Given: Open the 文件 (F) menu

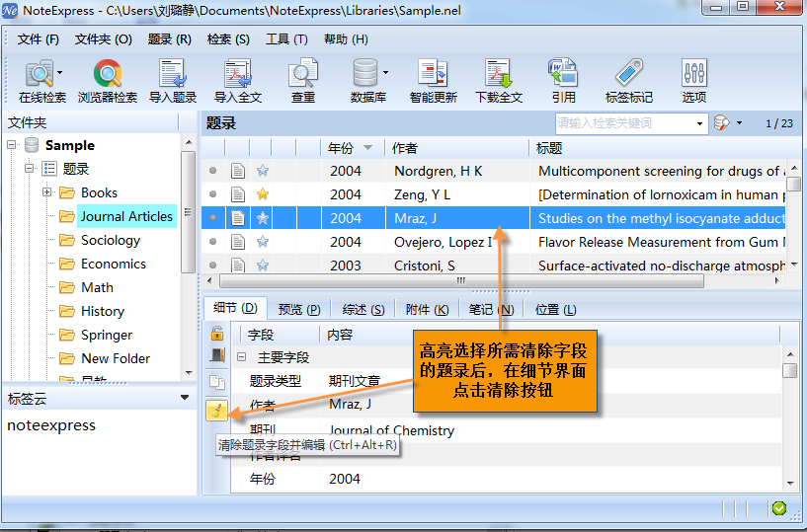Looking at the screenshot, I should coord(39,39).
